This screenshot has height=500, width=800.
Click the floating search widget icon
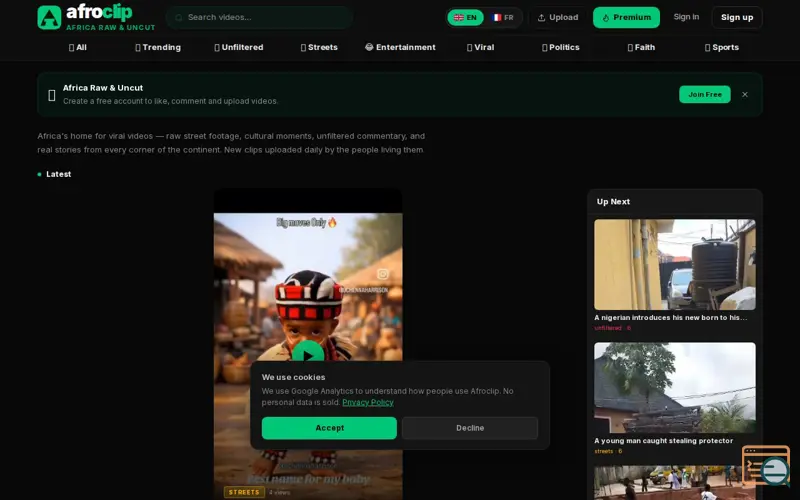point(766,466)
